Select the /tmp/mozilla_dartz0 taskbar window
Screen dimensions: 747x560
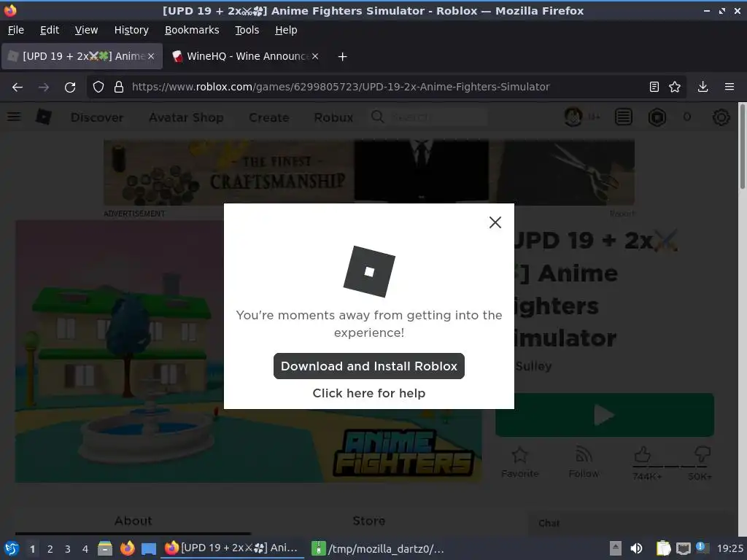click(378, 548)
